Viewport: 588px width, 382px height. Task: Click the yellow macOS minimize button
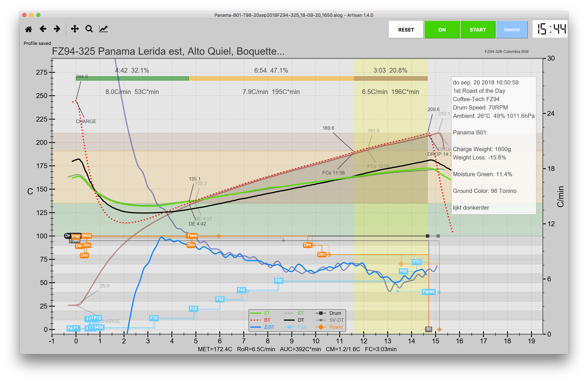click(31, 15)
